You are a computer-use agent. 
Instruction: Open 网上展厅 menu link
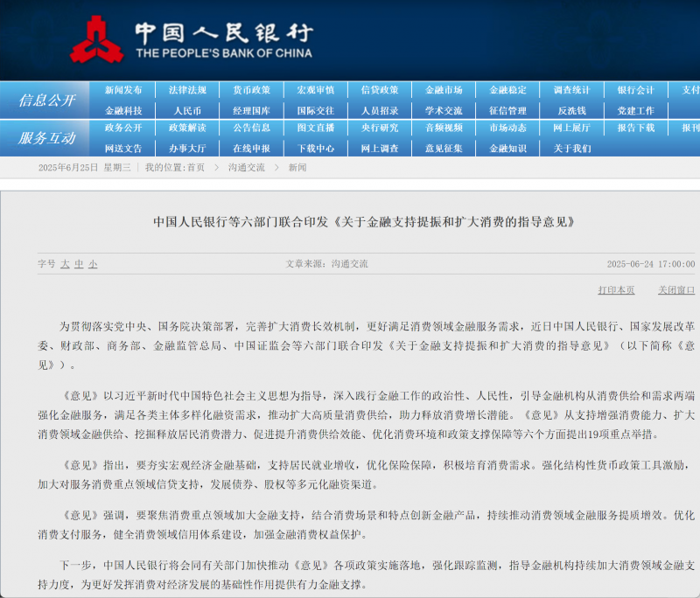click(572, 128)
